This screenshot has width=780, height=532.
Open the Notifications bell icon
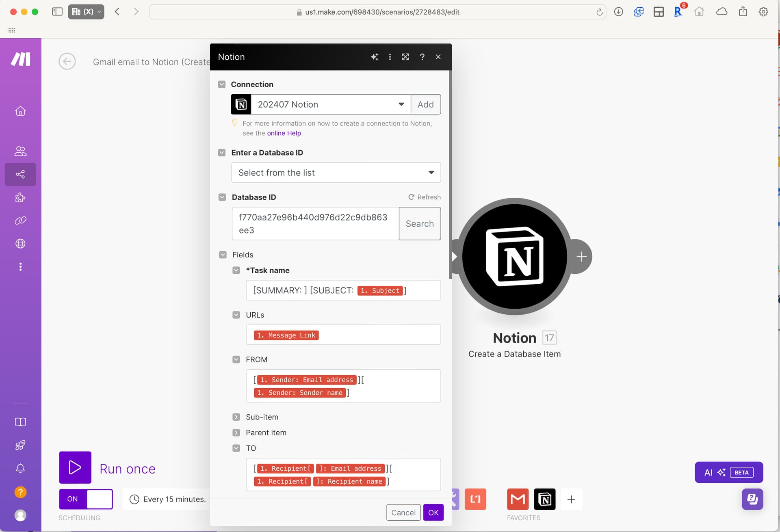[20, 468]
